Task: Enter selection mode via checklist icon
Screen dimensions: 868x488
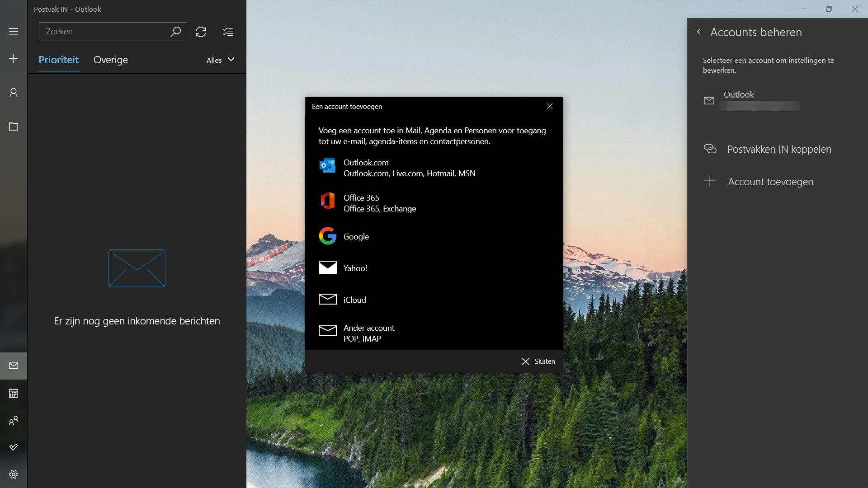Action: tap(228, 32)
